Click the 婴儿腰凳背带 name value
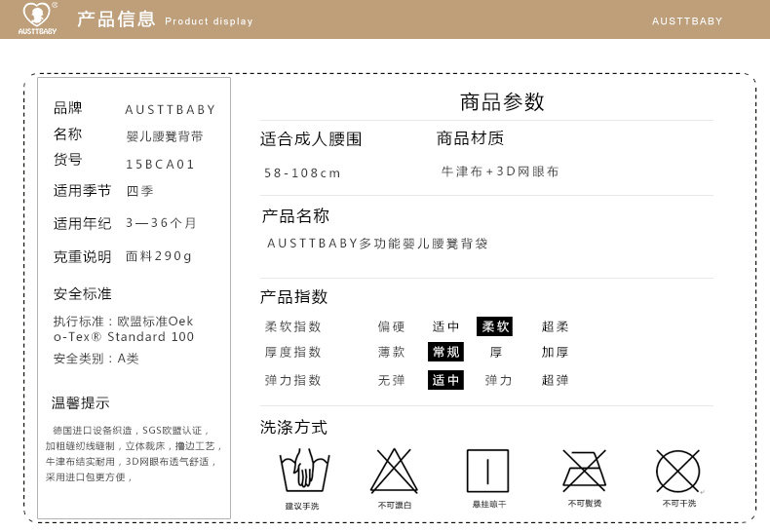Screen dimensions: 770x532 (x=165, y=136)
